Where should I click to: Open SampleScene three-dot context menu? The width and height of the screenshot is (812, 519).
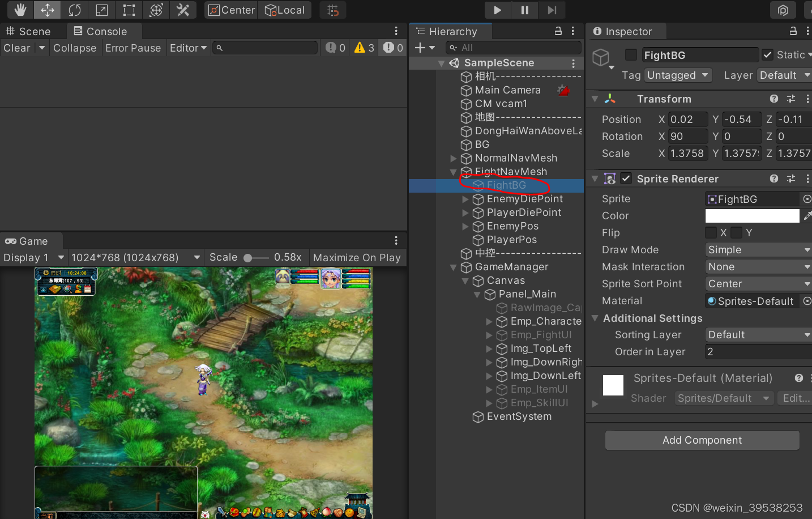[x=573, y=63]
